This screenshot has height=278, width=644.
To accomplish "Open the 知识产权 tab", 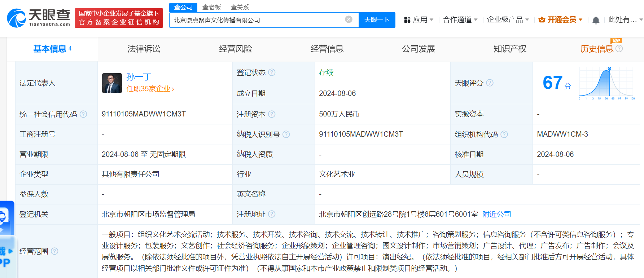I will (x=510, y=49).
